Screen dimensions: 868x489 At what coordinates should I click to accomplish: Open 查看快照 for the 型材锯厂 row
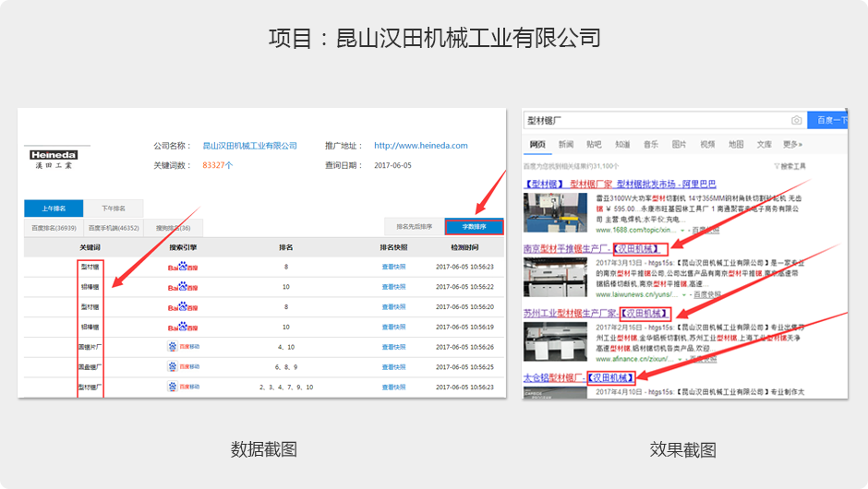[x=393, y=387]
